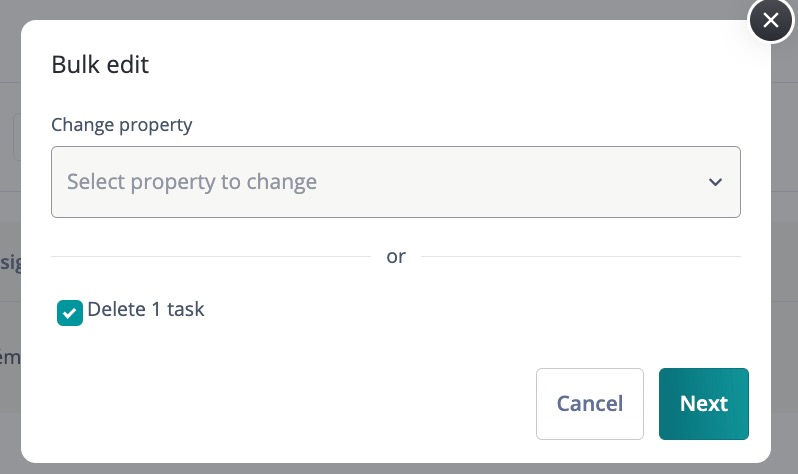The image size is (798, 474).
Task: Uncheck the Delete 1 task checkbox
Action: pos(70,314)
